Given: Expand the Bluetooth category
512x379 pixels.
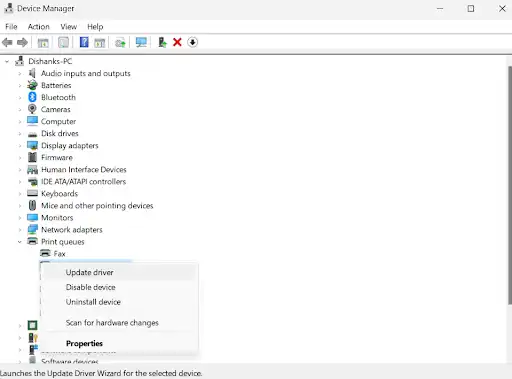Looking at the screenshot, I should coord(20,97).
